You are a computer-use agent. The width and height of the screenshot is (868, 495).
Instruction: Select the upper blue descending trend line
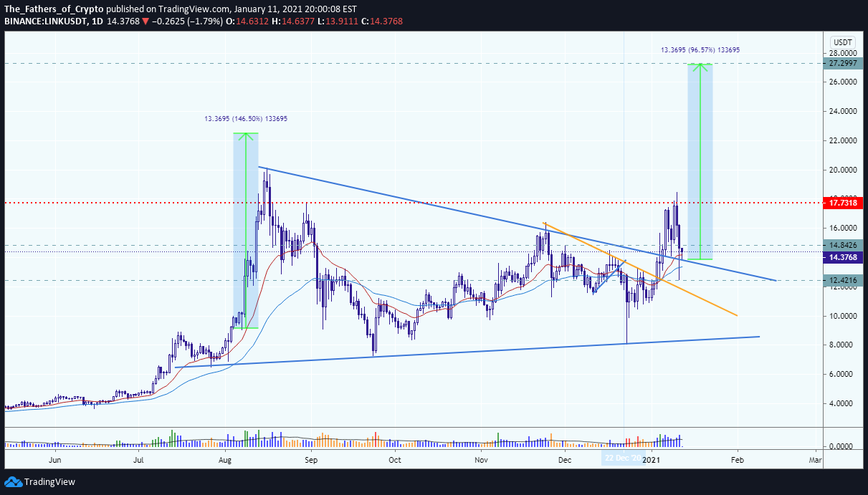pos(518,224)
